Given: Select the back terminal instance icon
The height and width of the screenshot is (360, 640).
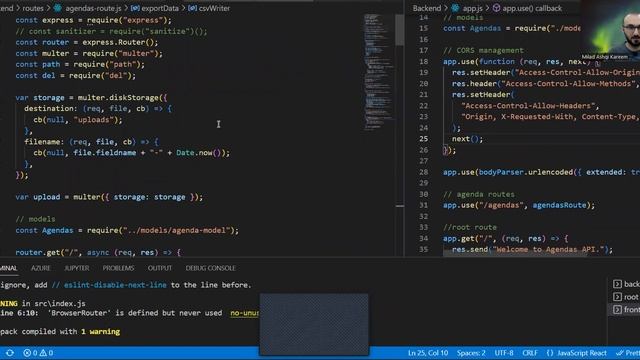Looking at the screenshot, I should pyautogui.click(x=617, y=284).
